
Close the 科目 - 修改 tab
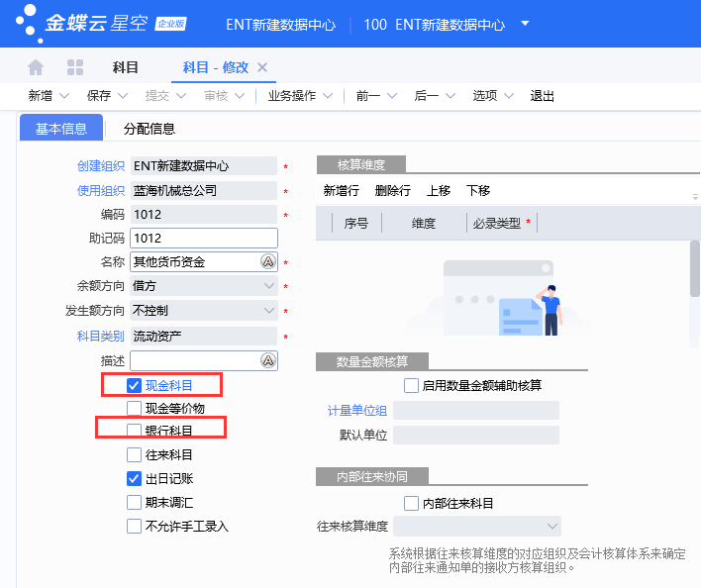pos(262,67)
